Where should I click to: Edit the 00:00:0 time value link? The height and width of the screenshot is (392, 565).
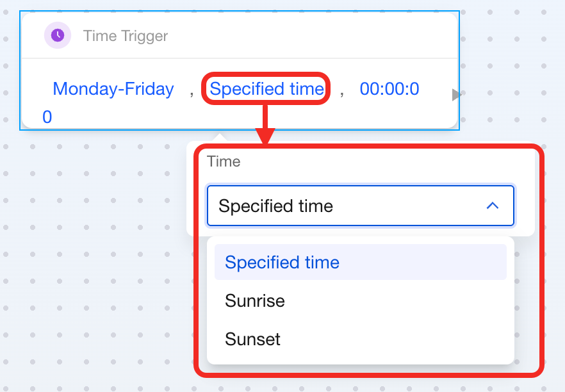point(389,89)
